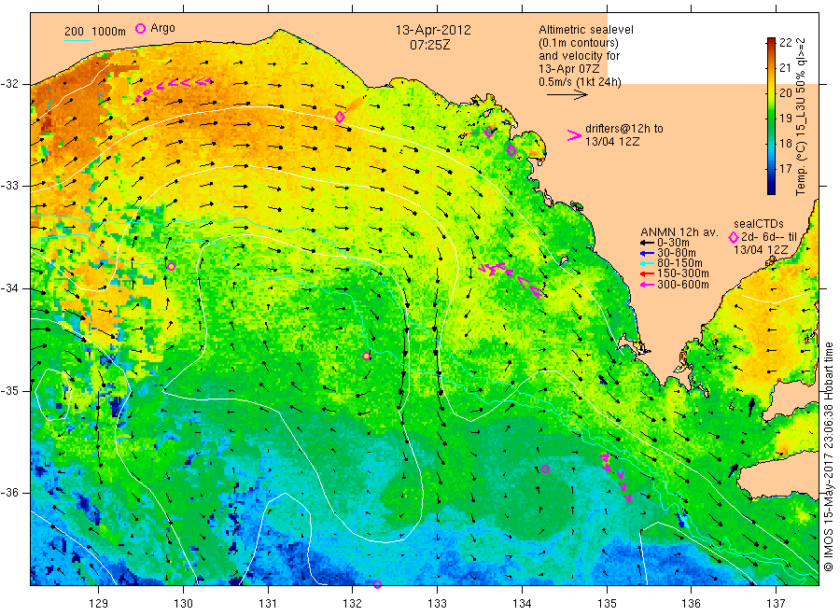Click the blue 30-80m arrow legend symbol
The image size is (840, 616).
point(647,253)
